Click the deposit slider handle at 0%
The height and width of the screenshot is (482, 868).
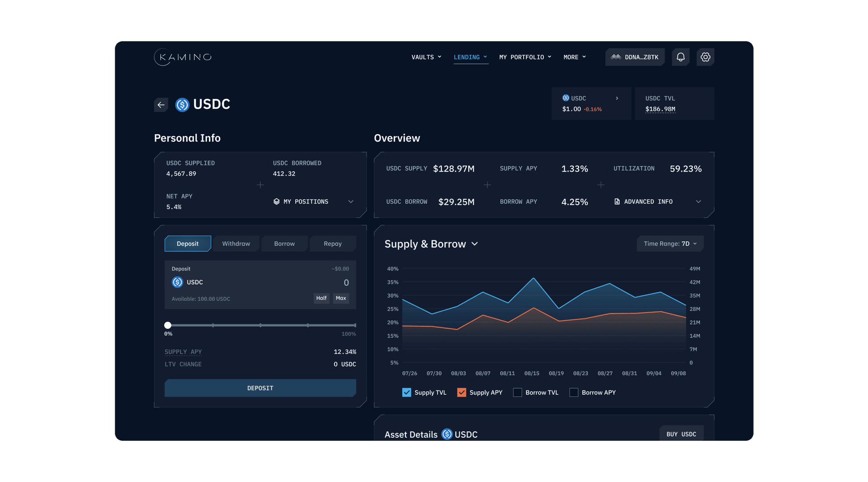click(x=168, y=325)
